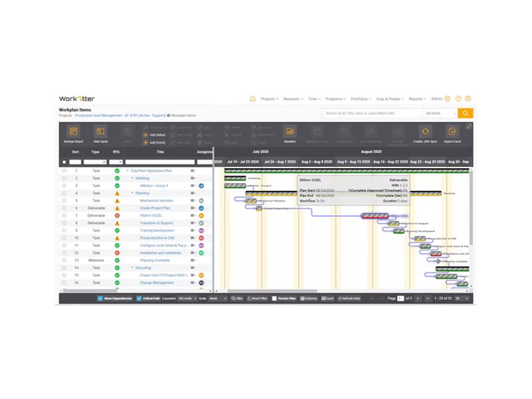Export the workplan to Excel
This screenshot has width=532, height=399.
325,299
